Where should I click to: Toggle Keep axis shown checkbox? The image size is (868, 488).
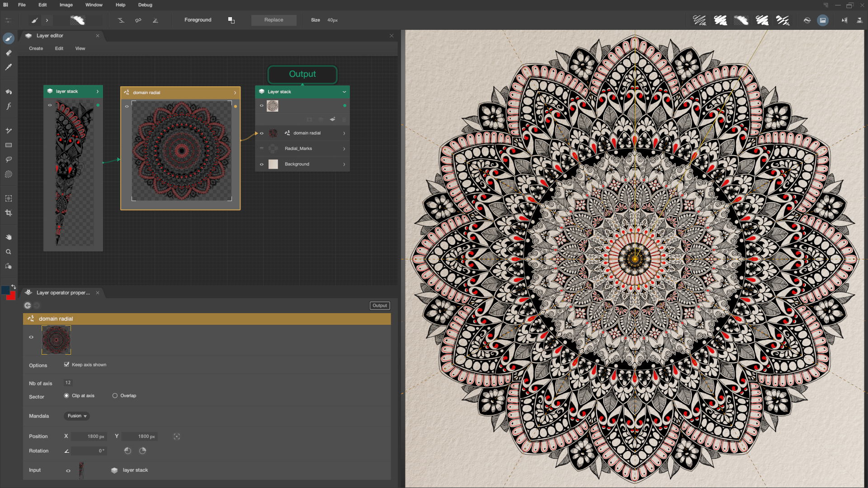[x=67, y=365]
